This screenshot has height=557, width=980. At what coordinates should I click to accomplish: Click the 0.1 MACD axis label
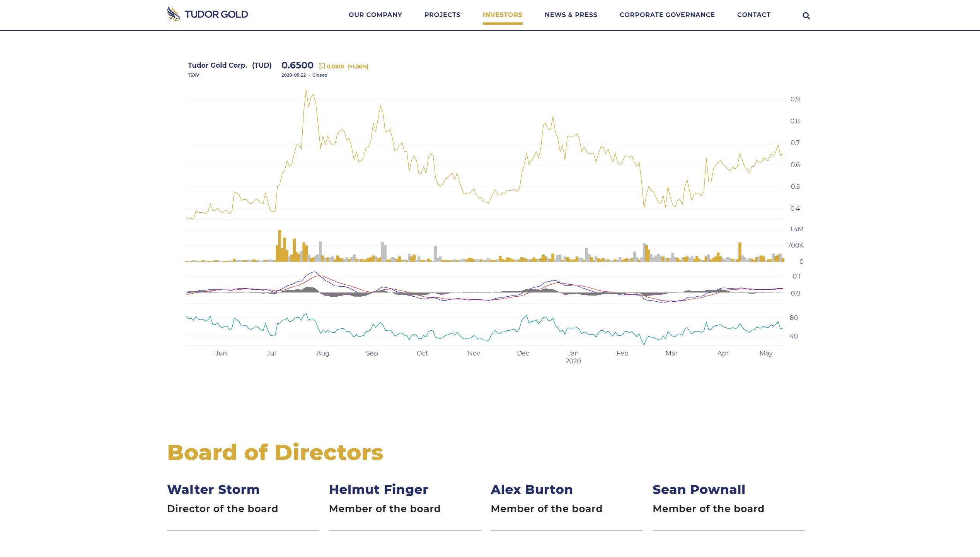796,277
